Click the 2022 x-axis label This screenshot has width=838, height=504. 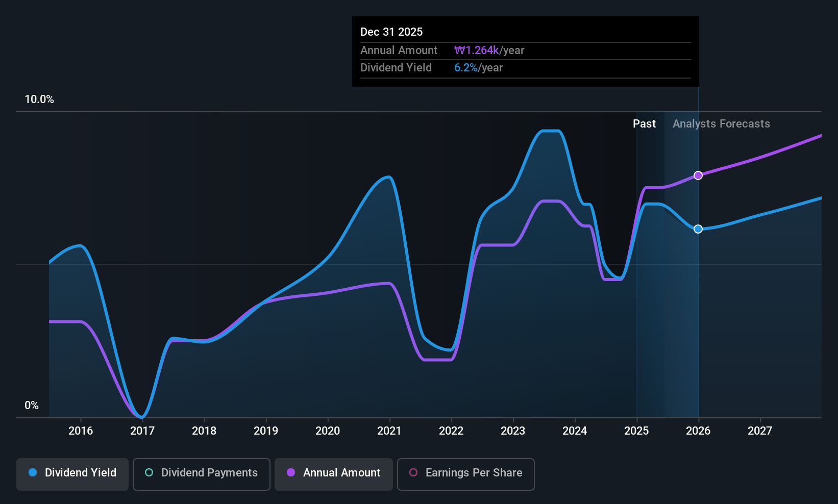(x=451, y=431)
